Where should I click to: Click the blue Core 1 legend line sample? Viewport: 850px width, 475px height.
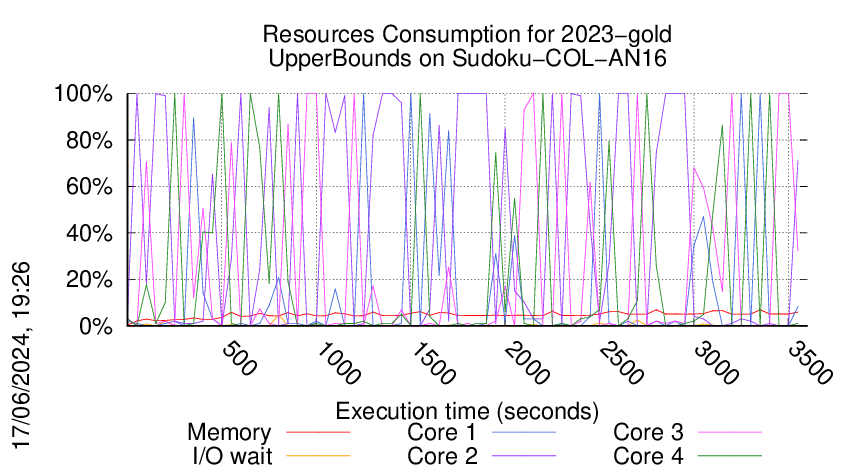click(524, 432)
